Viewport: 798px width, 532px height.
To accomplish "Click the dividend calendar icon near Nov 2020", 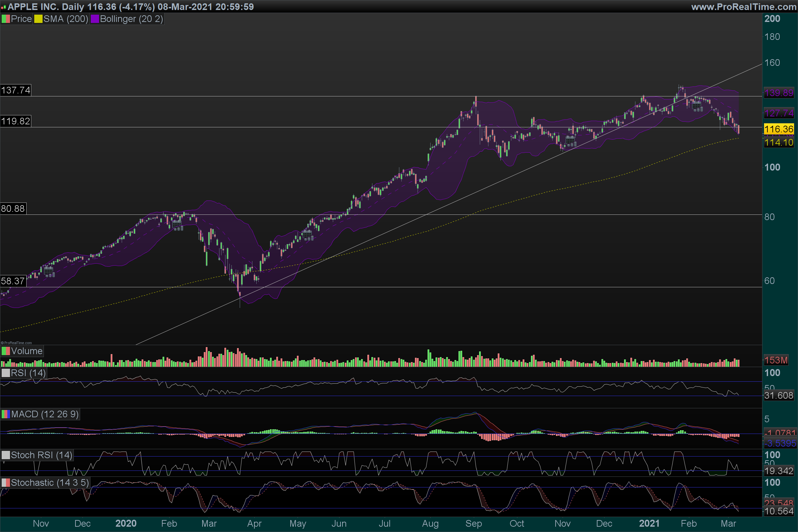I will point(571,141).
